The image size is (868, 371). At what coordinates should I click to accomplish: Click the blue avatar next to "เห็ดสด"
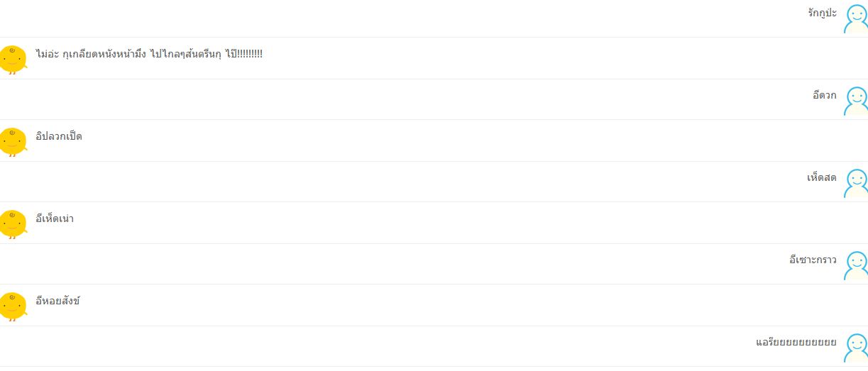(x=856, y=184)
